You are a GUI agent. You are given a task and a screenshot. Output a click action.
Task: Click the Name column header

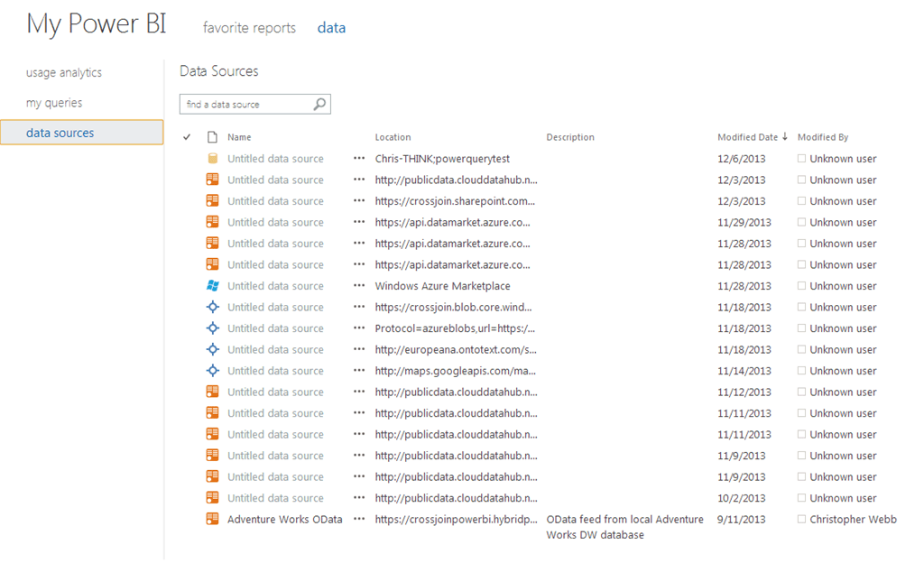click(239, 137)
